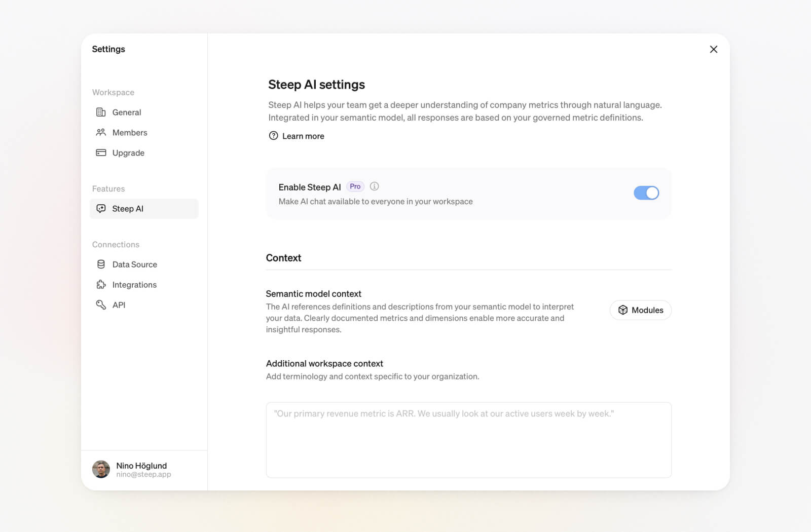The image size is (811, 532).
Task: Click the nino@steep.app account email
Action: pyautogui.click(x=143, y=475)
